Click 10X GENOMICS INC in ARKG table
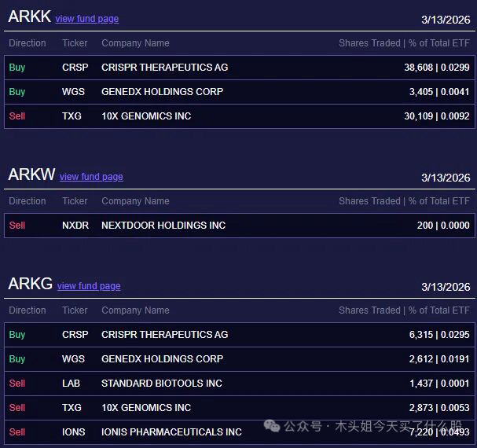Image resolution: width=477 pixels, height=448 pixels. click(146, 407)
